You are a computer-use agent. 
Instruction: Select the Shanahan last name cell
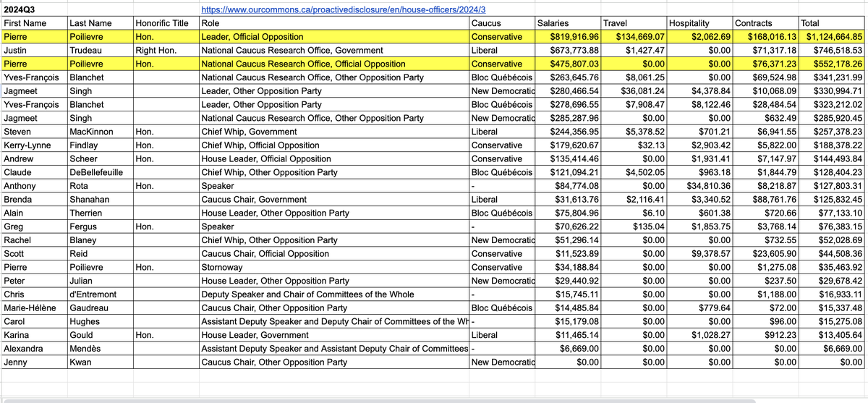click(x=99, y=200)
